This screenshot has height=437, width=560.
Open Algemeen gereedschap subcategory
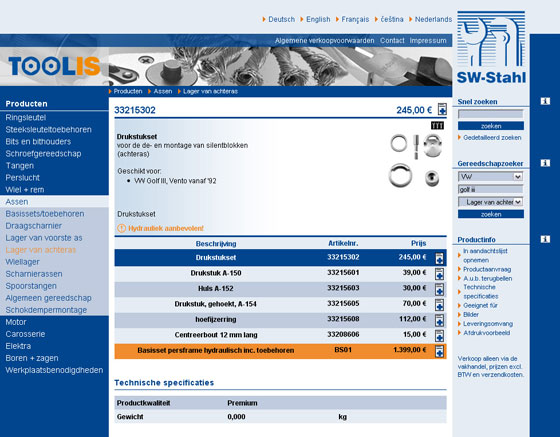pos(49,298)
